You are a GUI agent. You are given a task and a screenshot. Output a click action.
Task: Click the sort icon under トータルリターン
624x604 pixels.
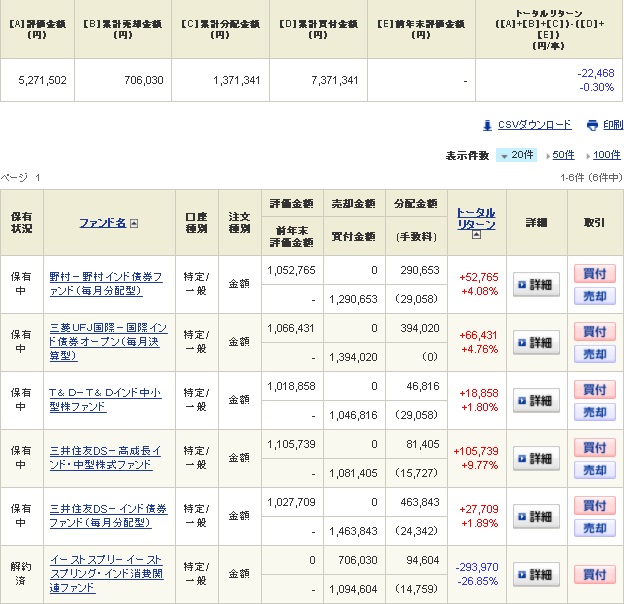pos(476,235)
